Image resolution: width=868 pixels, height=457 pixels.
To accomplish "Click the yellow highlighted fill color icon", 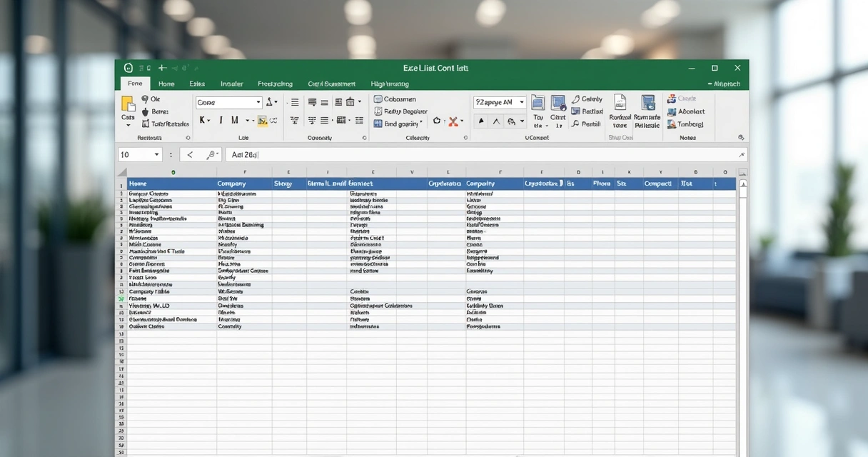I will tap(262, 121).
